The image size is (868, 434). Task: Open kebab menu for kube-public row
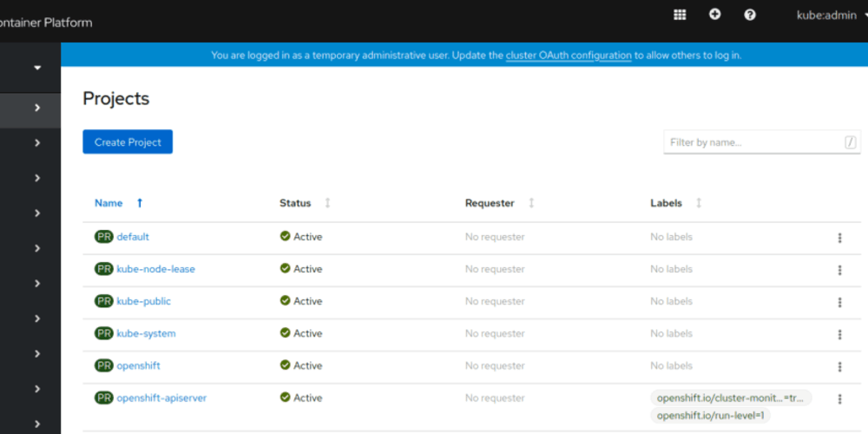point(839,302)
